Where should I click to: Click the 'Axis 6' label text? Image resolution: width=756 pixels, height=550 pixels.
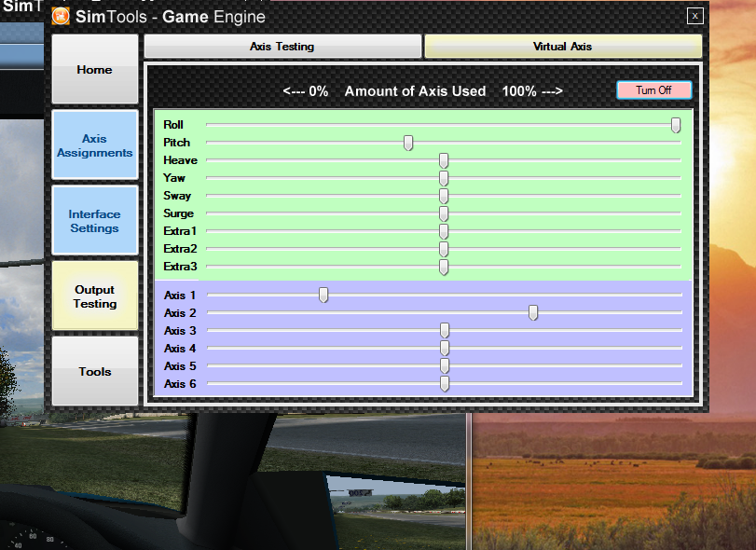180,384
